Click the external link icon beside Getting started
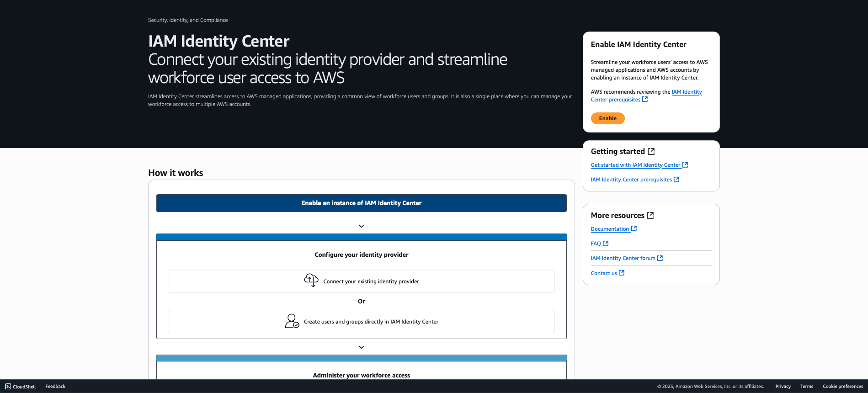Image resolution: width=868 pixels, height=393 pixels. [651, 151]
